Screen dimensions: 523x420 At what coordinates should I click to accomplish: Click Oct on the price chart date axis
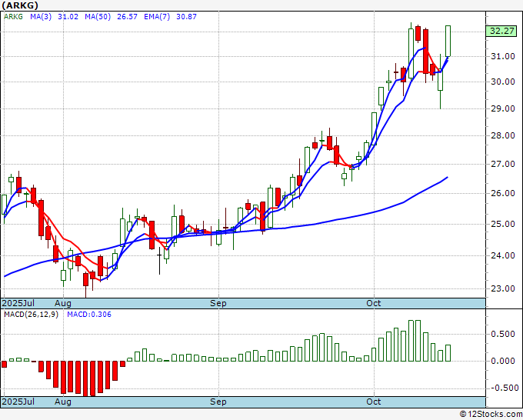pos(374,303)
